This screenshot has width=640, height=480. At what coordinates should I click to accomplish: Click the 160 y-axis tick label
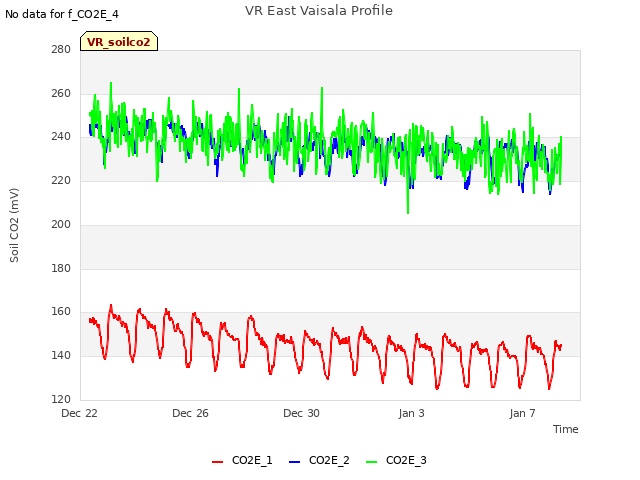pos(61,312)
